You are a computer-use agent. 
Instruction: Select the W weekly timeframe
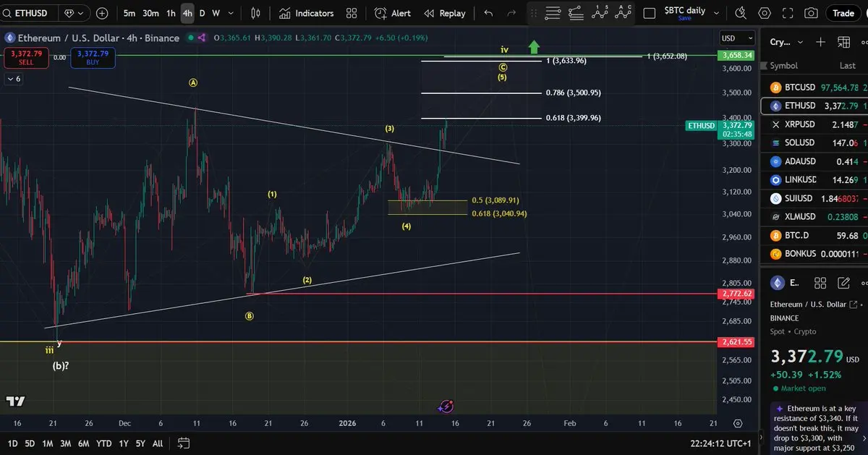coord(216,13)
